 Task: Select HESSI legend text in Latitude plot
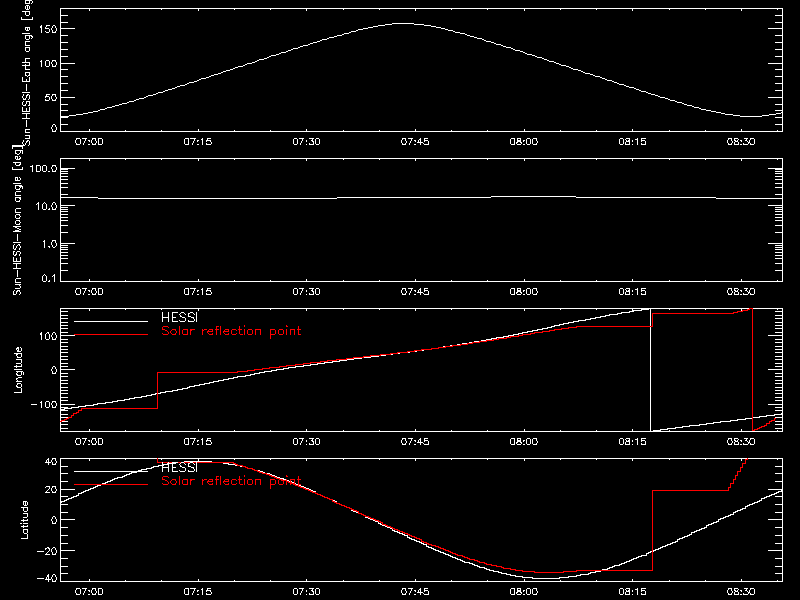(179, 467)
